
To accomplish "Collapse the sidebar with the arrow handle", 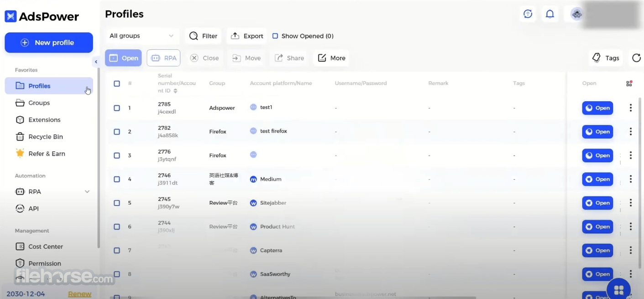I will point(96,62).
